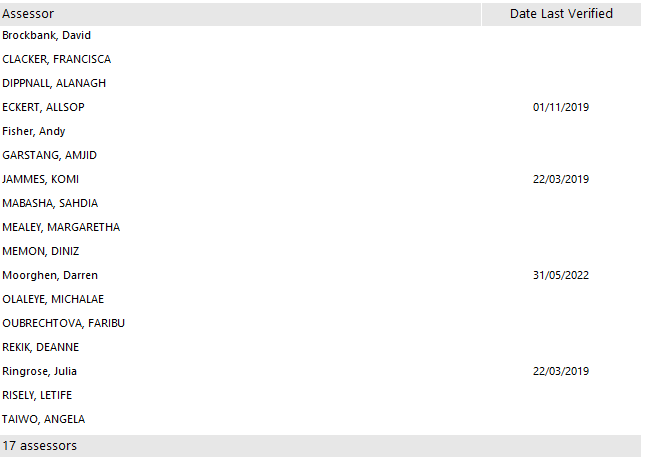Select Moorghen, Darren row
The image size is (646, 465).
coord(50,276)
